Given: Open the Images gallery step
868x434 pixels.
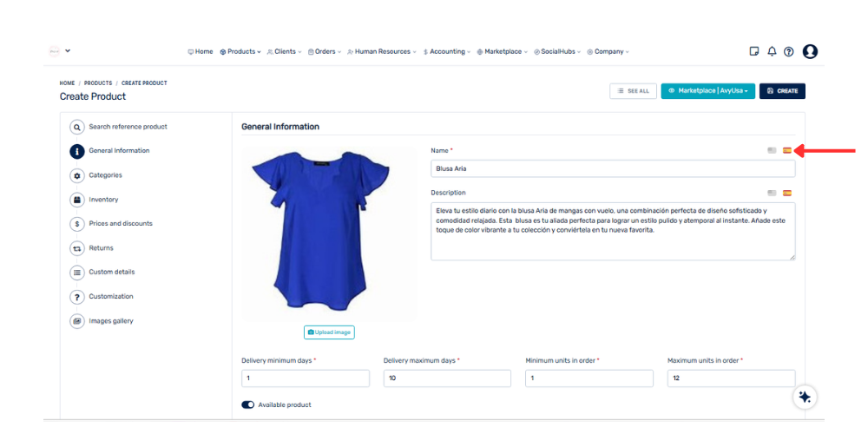Looking at the screenshot, I should [111, 320].
